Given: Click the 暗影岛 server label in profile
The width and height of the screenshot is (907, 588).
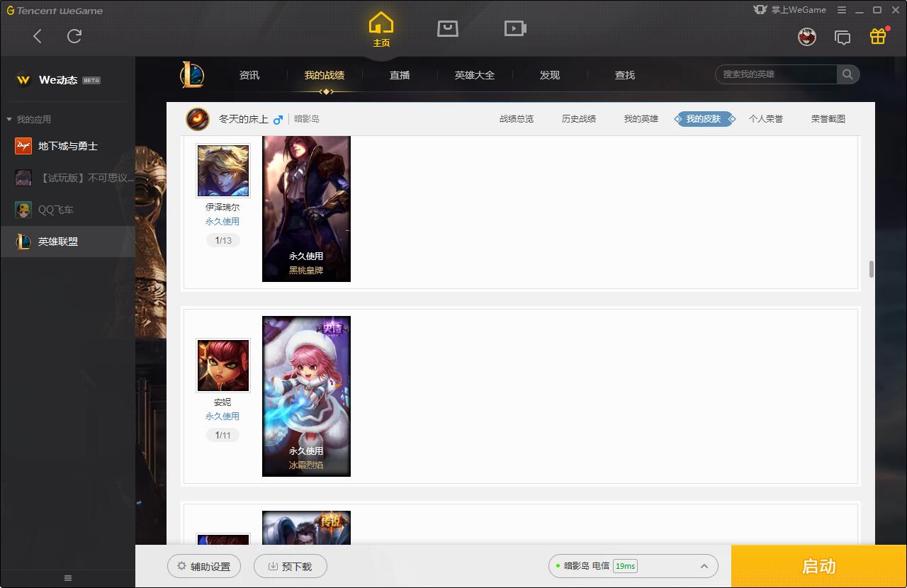Looking at the screenshot, I should 307,119.
